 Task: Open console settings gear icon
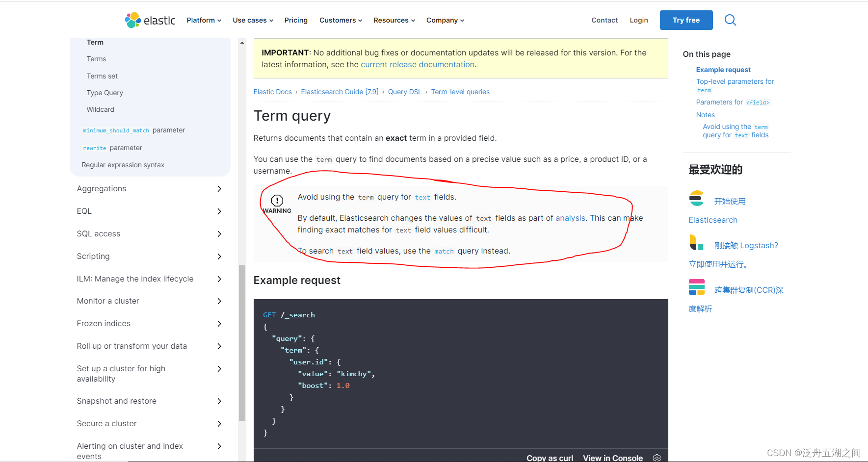[657, 458]
